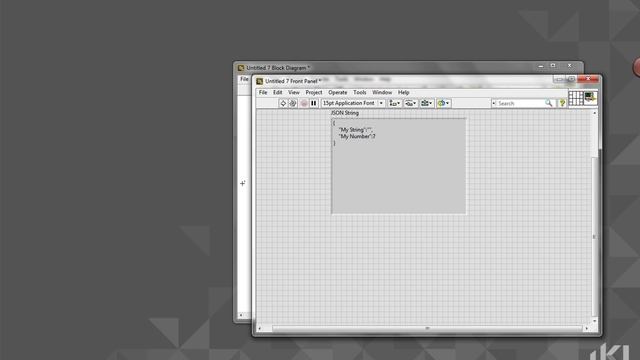
Task: Open the Window menu
Action: (x=382, y=93)
